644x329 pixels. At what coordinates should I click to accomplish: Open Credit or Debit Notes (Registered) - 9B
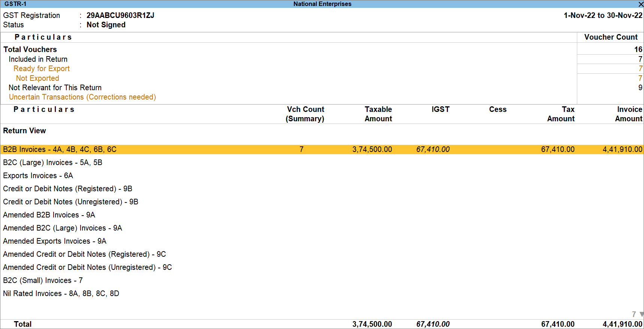(322, 189)
